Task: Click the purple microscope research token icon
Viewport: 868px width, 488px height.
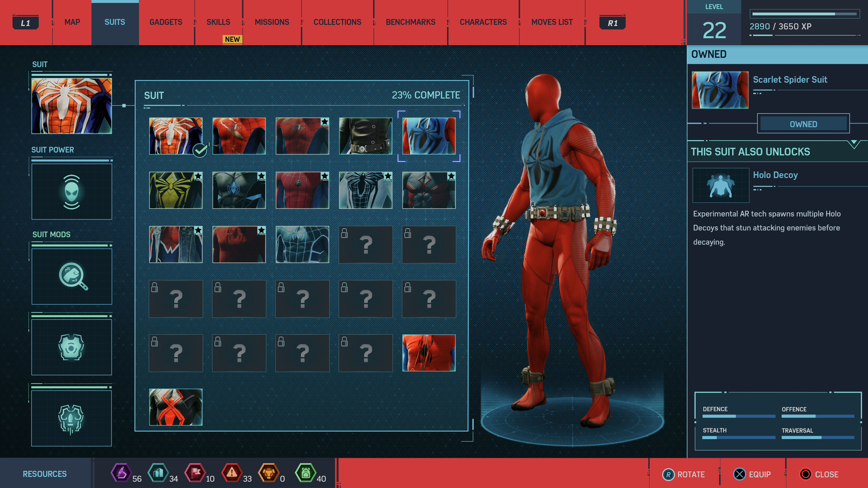Action: click(121, 473)
